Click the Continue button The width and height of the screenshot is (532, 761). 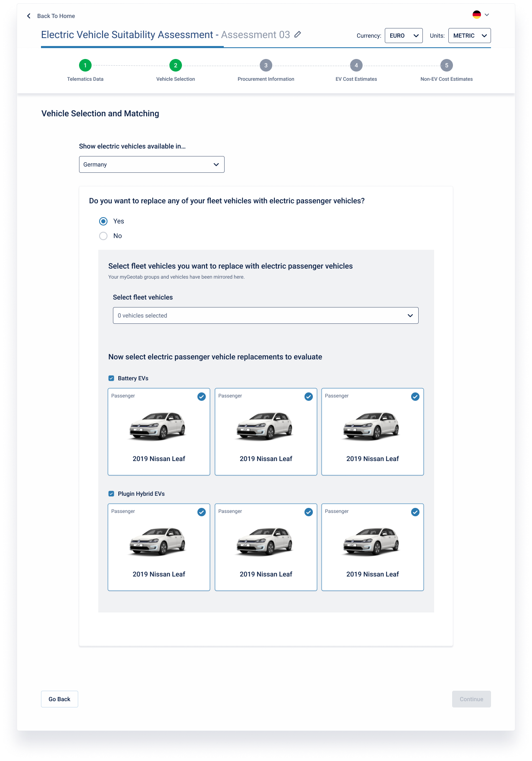click(471, 699)
